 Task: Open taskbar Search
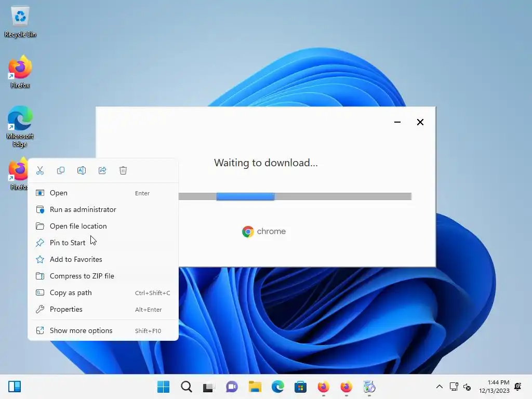pyautogui.click(x=187, y=387)
